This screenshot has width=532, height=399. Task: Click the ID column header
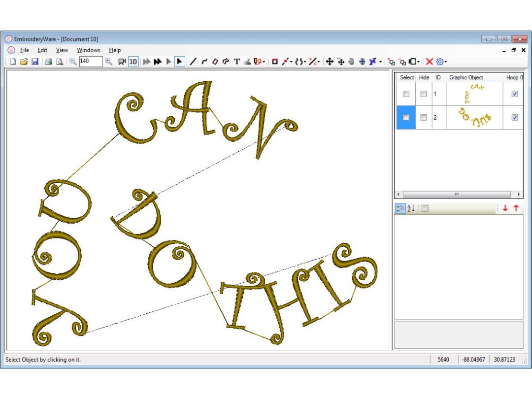[x=438, y=77]
